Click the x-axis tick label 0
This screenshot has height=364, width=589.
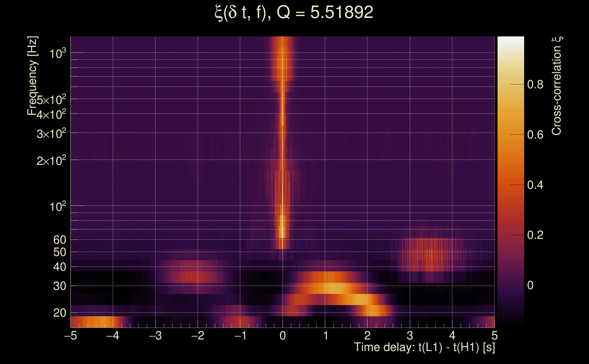coord(283,336)
